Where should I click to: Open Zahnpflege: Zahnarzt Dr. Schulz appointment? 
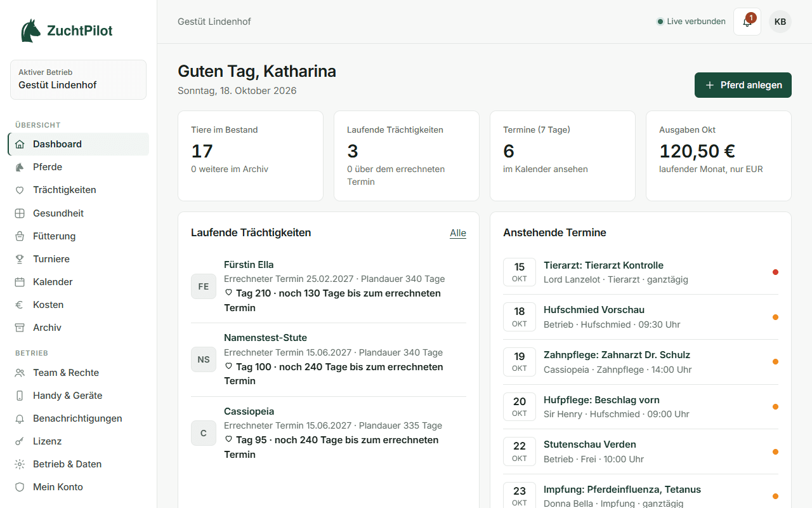641,362
